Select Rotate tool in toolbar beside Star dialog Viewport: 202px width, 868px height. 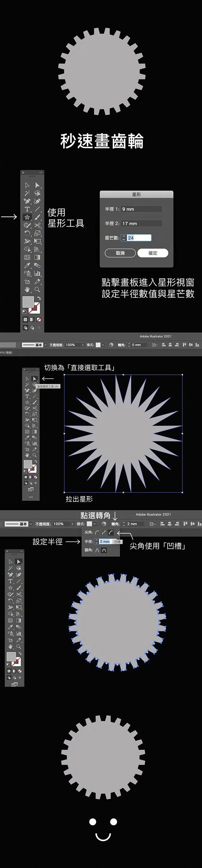[x=27, y=233]
